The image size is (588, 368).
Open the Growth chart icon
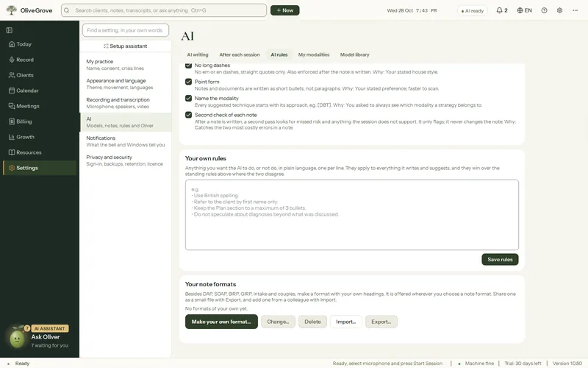[12, 137]
